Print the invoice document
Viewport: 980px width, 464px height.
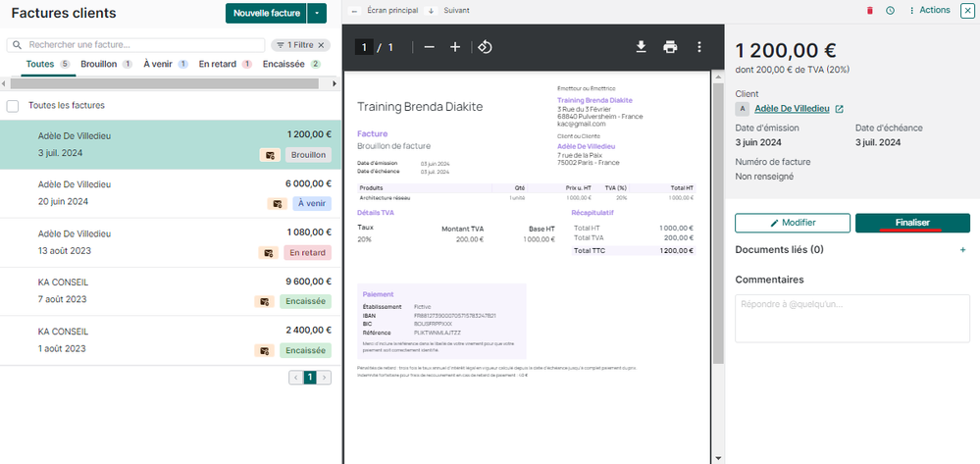coord(670,47)
